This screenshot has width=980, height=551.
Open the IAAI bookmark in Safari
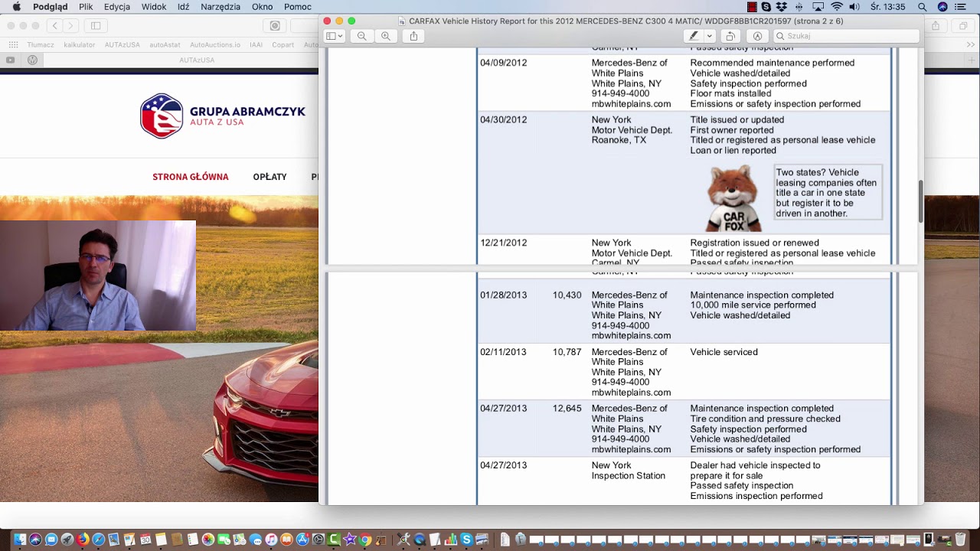(x=256, y=45)
